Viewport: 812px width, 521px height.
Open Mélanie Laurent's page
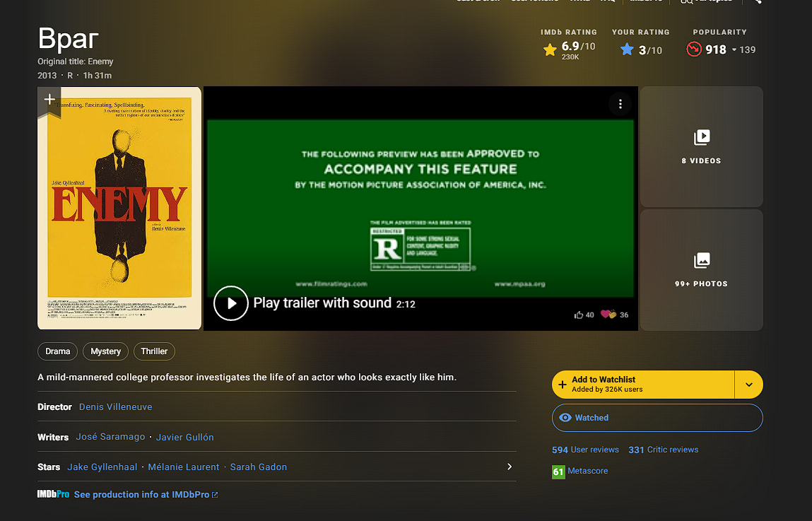pos(183,467)
